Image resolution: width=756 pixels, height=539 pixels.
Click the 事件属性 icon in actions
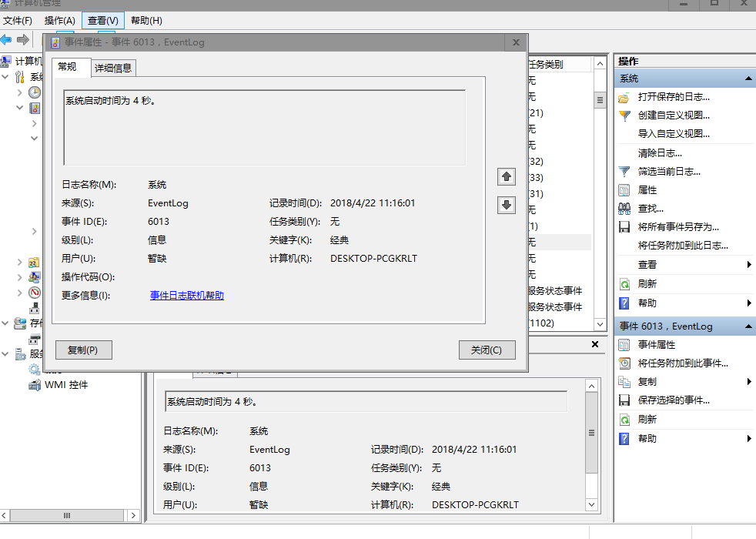click(x=624, y=345)
